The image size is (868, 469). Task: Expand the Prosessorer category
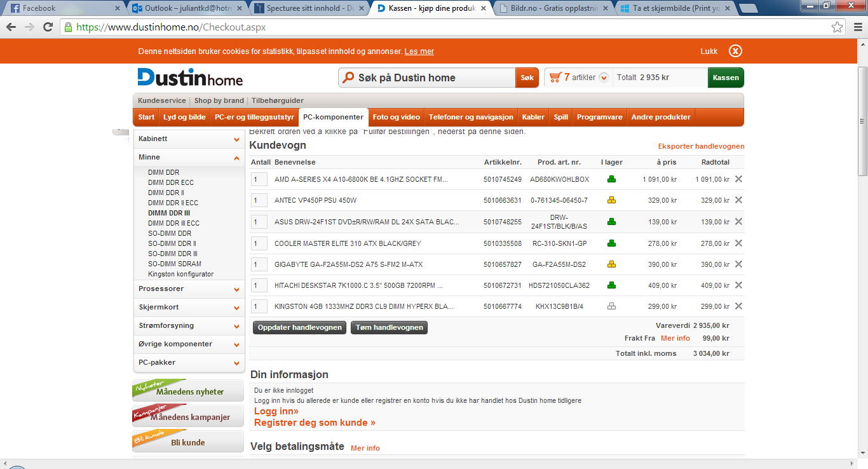click(237, 289)
